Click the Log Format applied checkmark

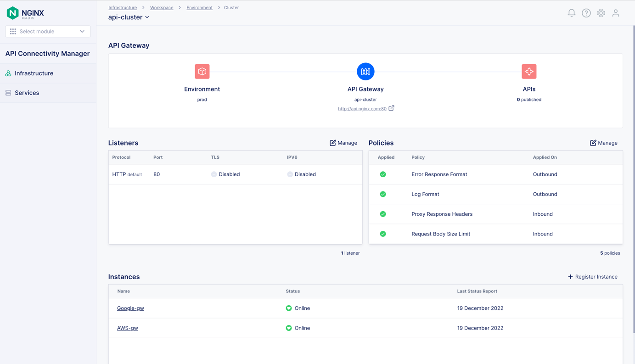pyautogui.click(x=383, y=194)
